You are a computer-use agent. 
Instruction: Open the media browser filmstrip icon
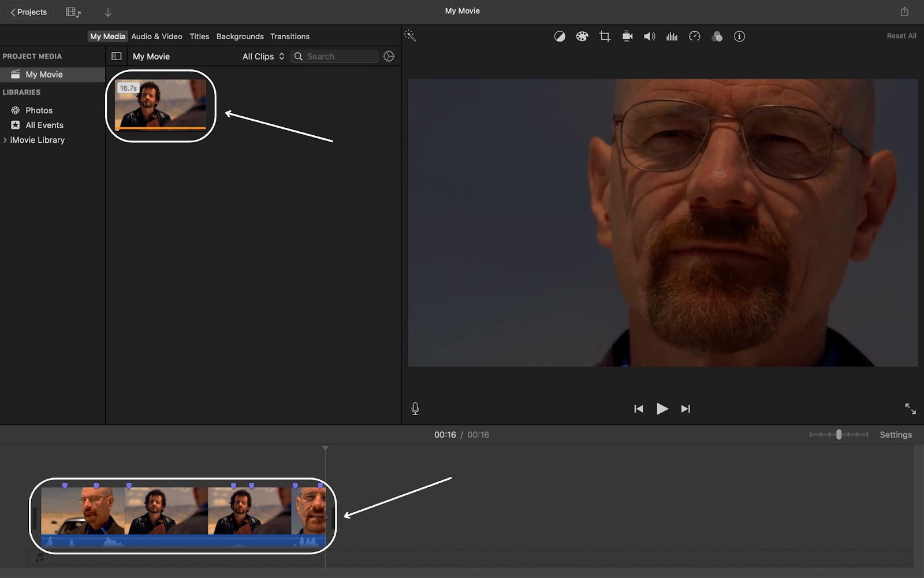73,12
